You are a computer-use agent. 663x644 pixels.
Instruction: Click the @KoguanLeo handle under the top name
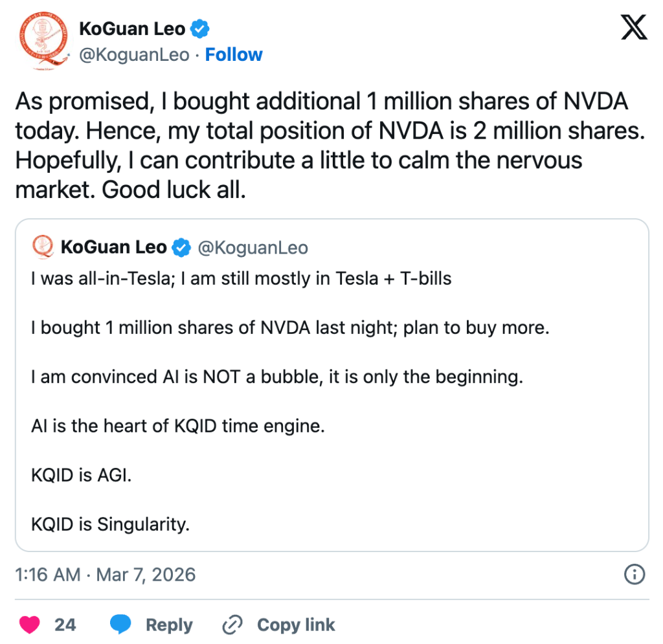[134, 54]
